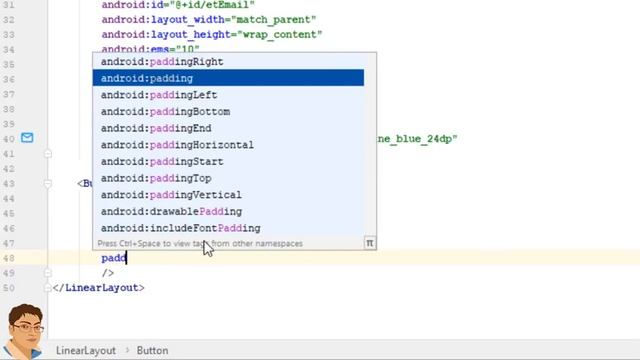
Task: Click the cartoon avatar in the corner
Action: click(x=24, y=331)
